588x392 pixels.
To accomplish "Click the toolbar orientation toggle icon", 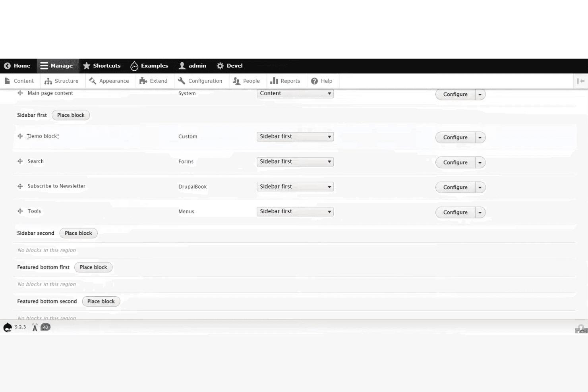I will [580, 81].
